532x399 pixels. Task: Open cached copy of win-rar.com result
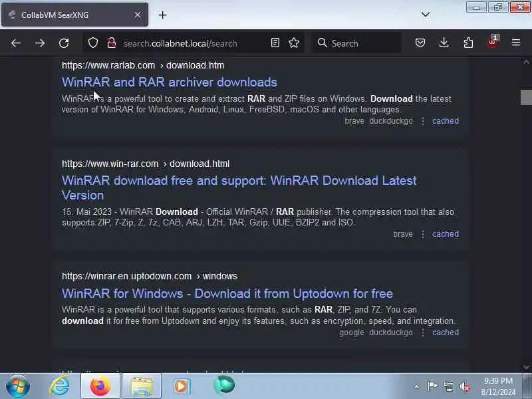click(x=445, y=234)
